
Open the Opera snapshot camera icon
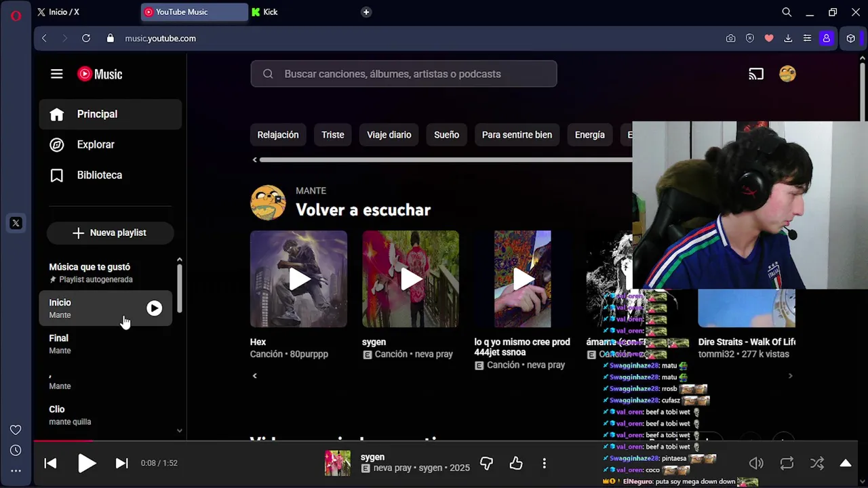tap(730, 39)
